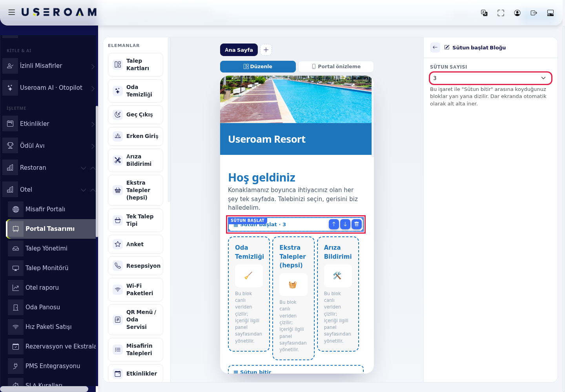
Task: Open the Sütun Sayısı dropdown
Action: pyautogui.click(x=490, y=78)
